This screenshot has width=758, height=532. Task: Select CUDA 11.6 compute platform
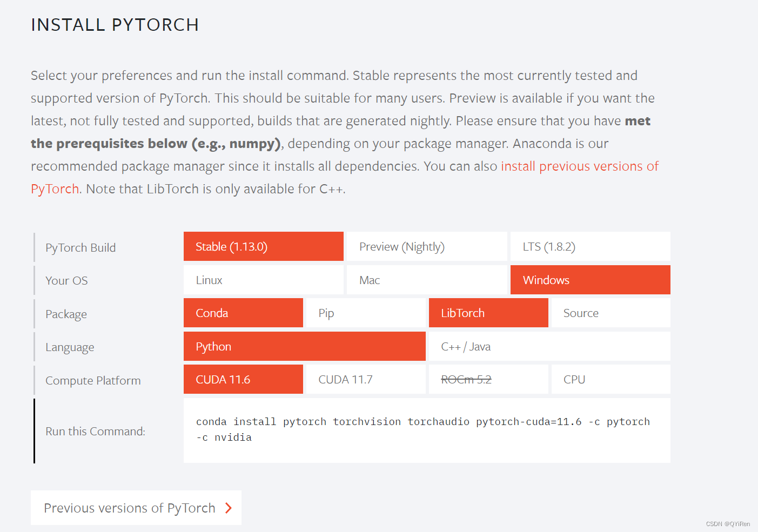(x=243, y=379)
